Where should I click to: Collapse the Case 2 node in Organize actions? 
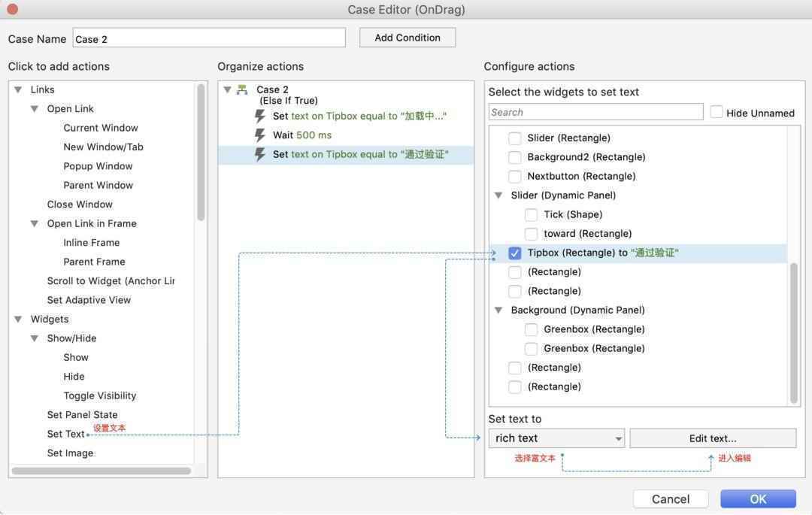[x=227, y=89]
